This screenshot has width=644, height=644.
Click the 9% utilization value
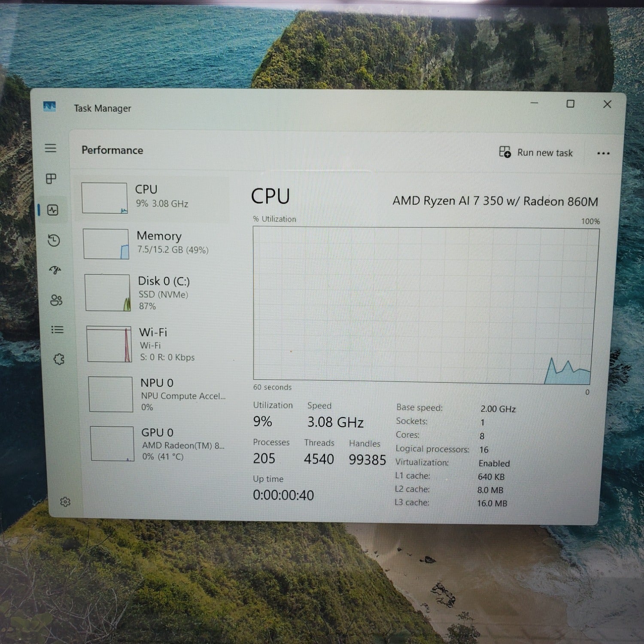[x=262, y=422]
